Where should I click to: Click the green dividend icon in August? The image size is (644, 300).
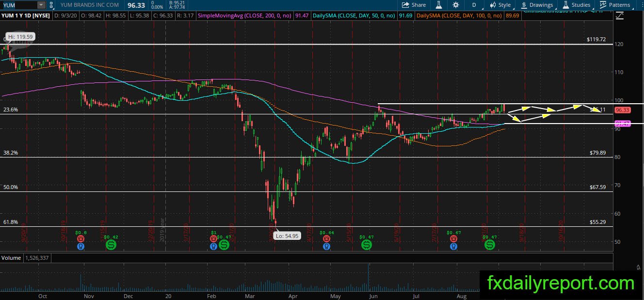pos(490,245)
